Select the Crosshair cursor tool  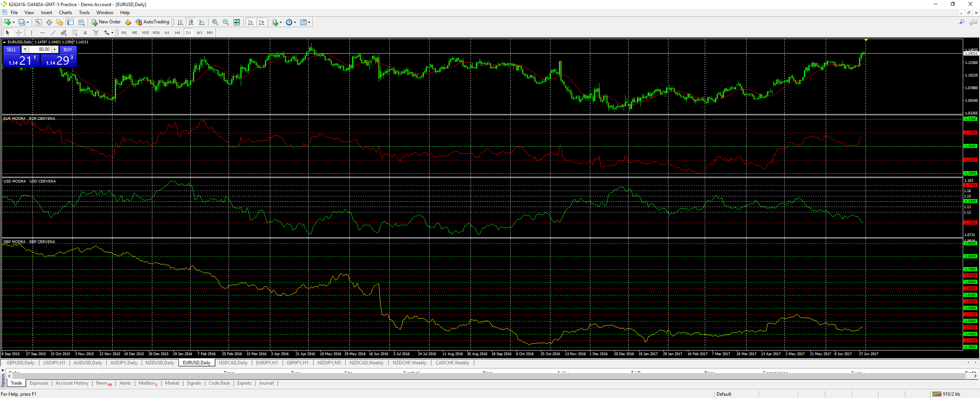(x=18, y=33)
